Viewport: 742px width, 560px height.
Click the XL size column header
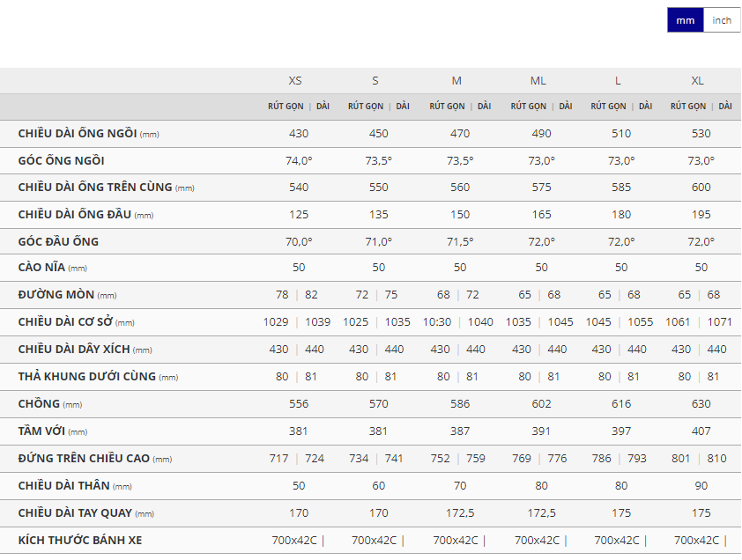click(697, 81)
